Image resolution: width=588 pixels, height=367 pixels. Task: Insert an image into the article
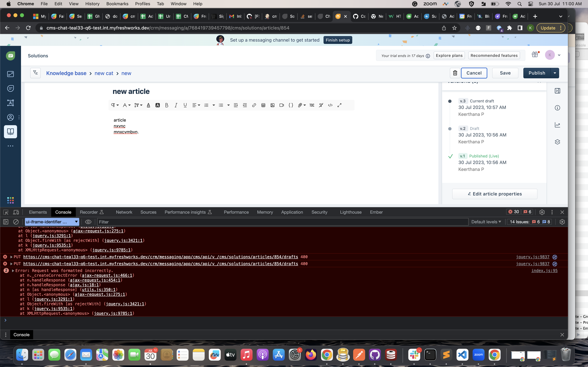[x=272, y=105]
